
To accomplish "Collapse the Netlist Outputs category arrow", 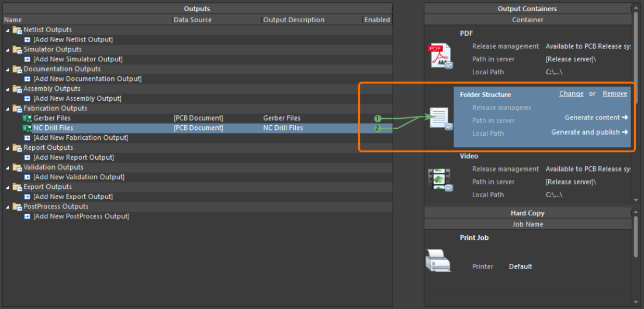I will pyautogui.click(x=8, y=30).
